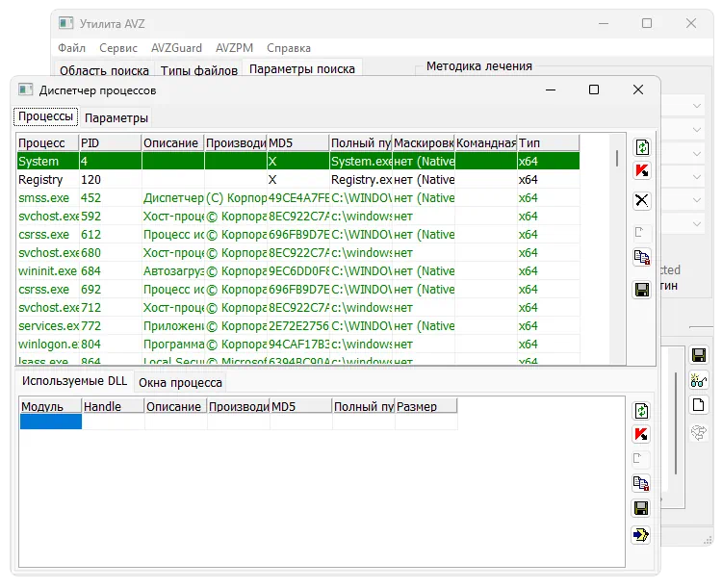
Task: Save log floppy icon in AVZ main window
Action: point(699,355)
